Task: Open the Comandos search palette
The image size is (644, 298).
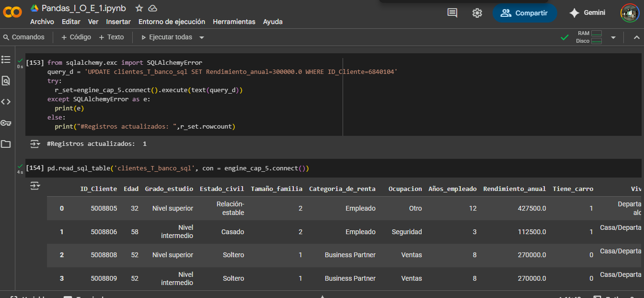Action: tap(23, 37)
